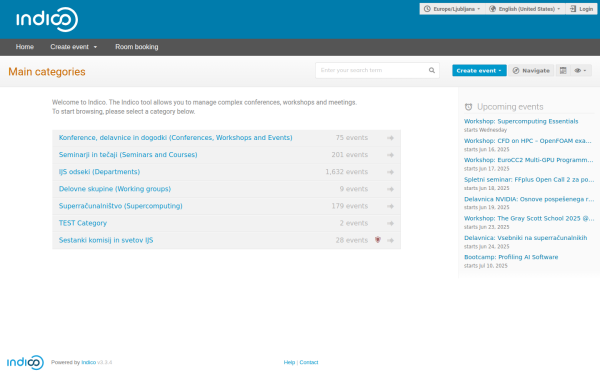
Task: Open Seminarji in tečaji category
Action: [x=128, y=155]
